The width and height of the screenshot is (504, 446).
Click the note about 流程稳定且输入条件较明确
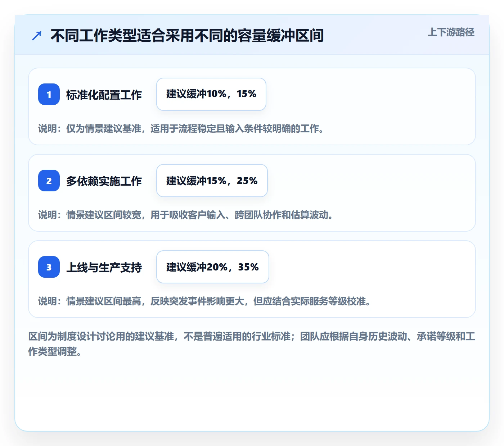pos(182,128)
